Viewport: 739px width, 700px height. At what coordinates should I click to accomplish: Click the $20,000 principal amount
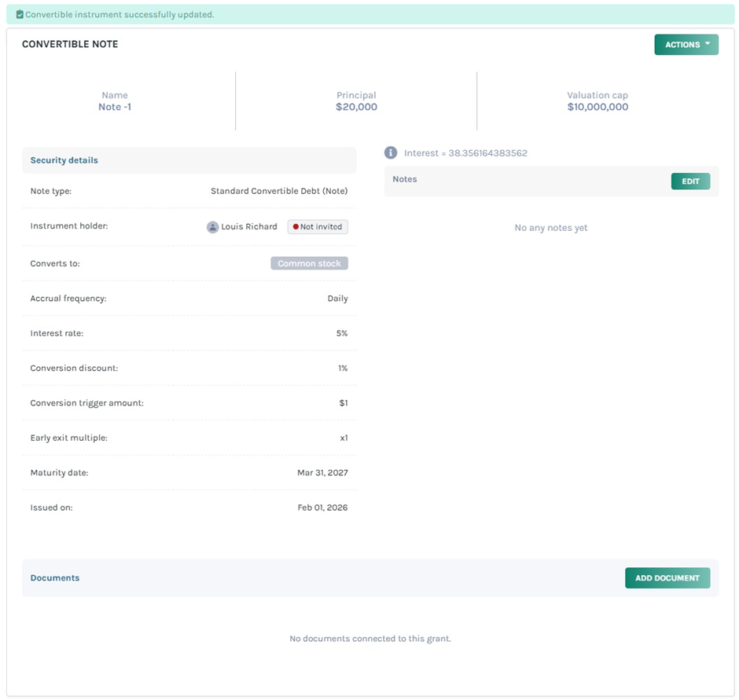[x=356, y=107]
